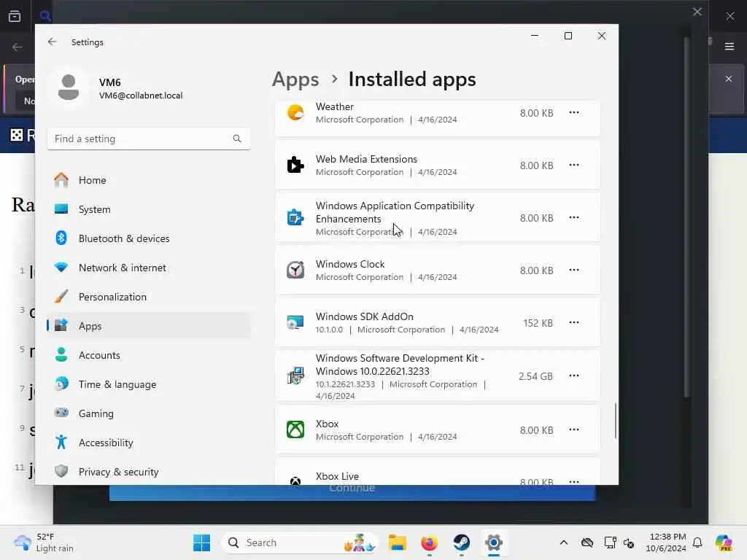Click the Windows SDK AddOn icon
747x560 pixels.
(295, 322)
